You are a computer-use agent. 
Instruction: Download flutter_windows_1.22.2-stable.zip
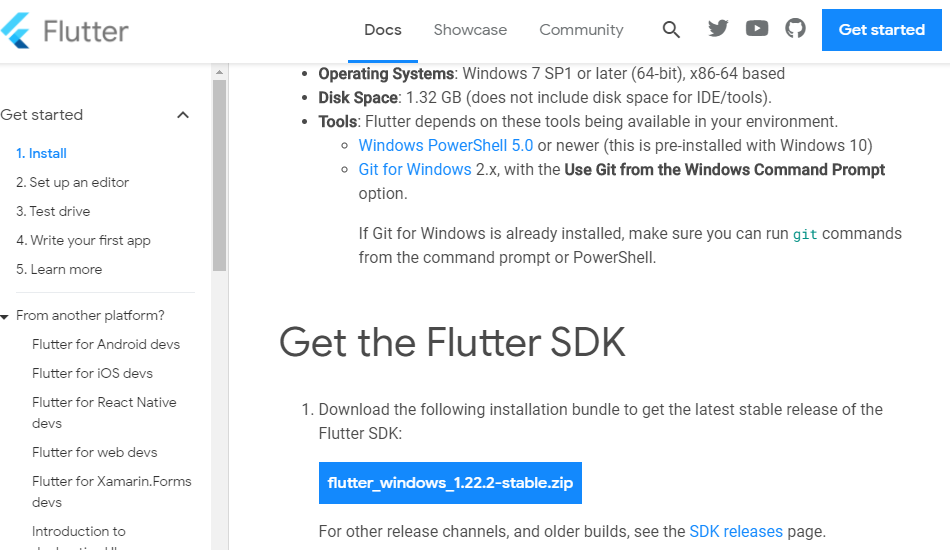point(450,483)
